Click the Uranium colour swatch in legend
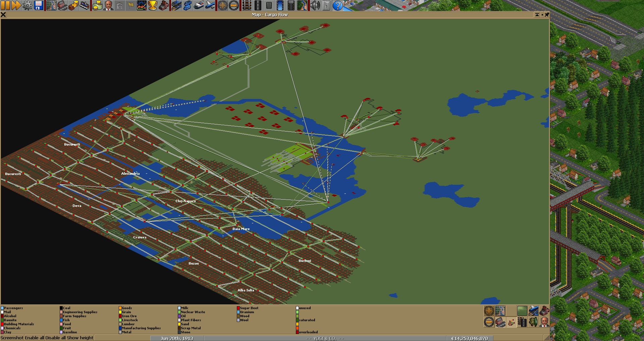This screenshot has width=644, height=341. (x=238, y=312)
